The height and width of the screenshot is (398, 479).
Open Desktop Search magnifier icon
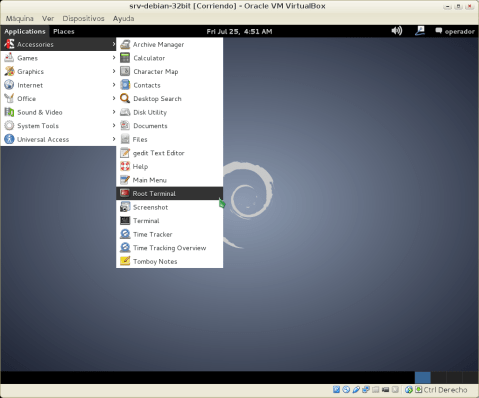point(125,99)
